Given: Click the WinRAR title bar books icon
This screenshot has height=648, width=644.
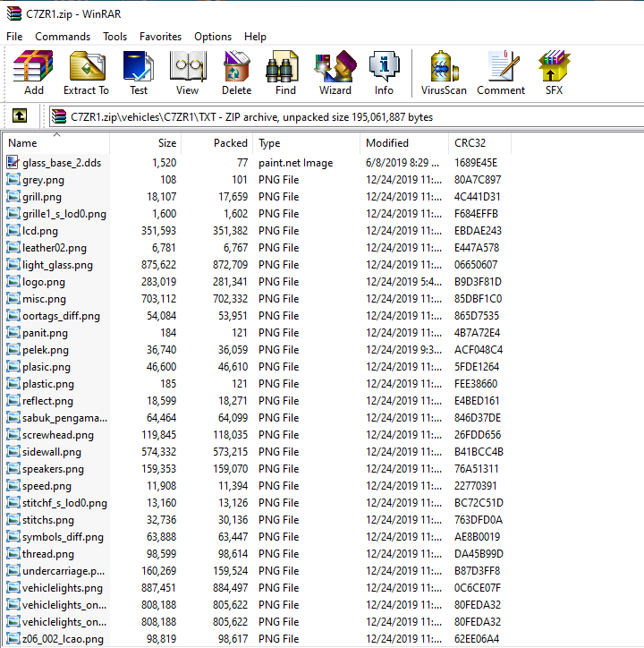Looking at the screenshot, I should coord(14,13).
